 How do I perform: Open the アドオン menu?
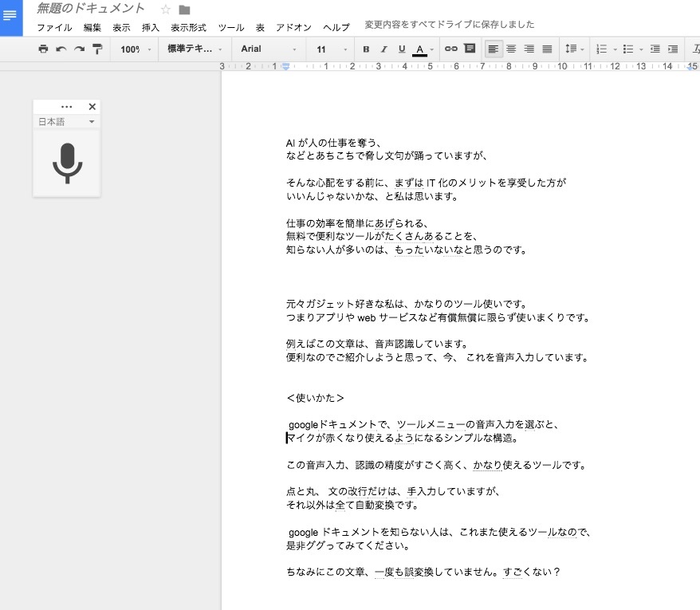click(x=293, y=28)
